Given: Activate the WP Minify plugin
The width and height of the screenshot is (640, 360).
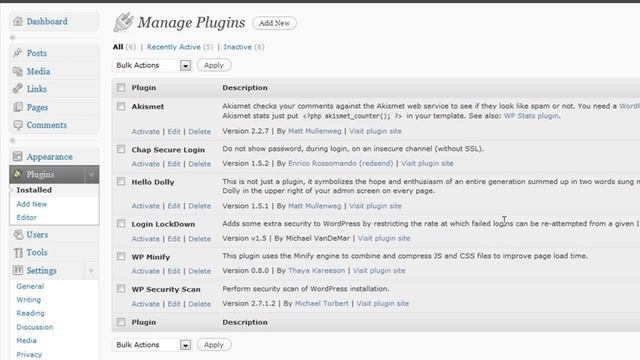Looking at the screenshot, I should 145,271.
